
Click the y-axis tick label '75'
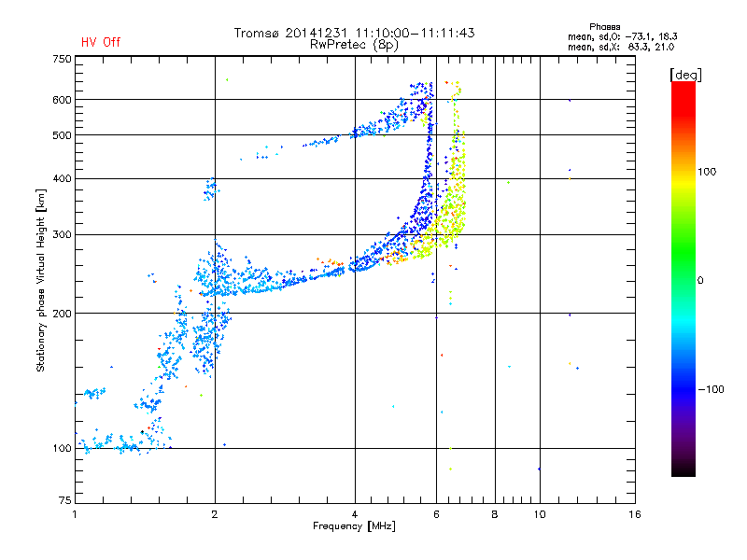tap(65, 500)
